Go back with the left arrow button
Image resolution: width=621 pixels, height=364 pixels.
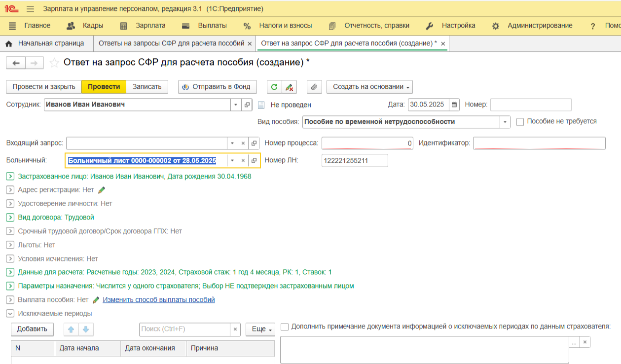15,63
